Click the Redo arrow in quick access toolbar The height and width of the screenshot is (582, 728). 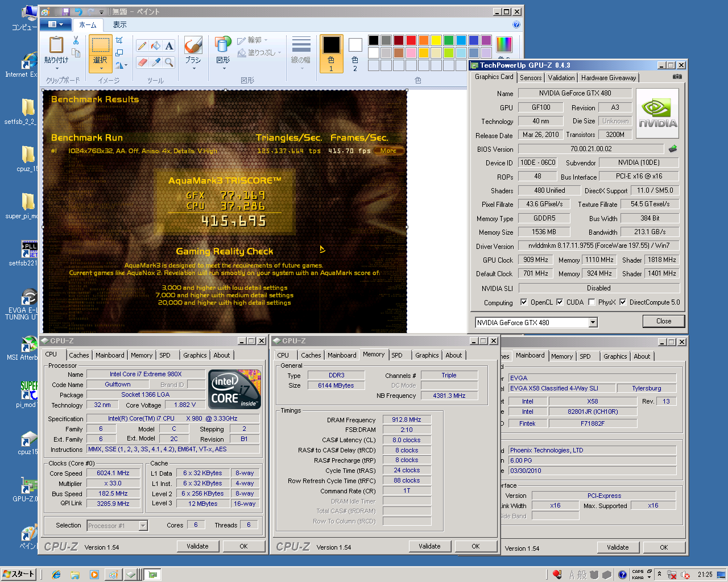point(91,11)
